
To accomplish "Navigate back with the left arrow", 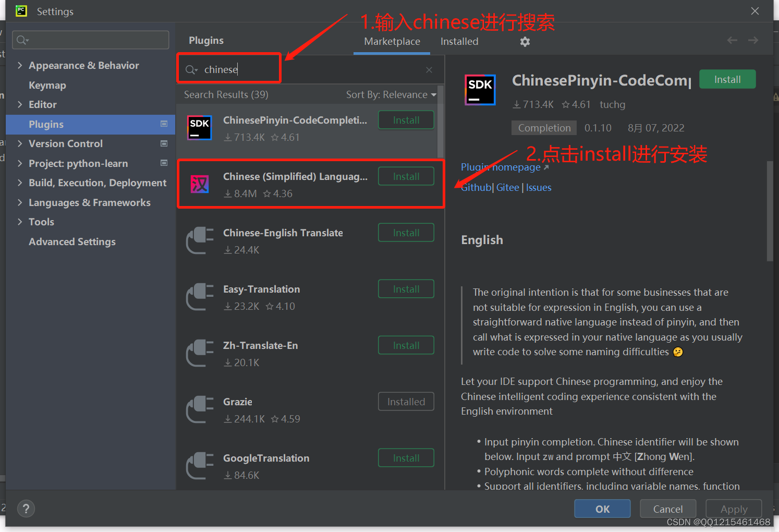I will pos(732,40).
